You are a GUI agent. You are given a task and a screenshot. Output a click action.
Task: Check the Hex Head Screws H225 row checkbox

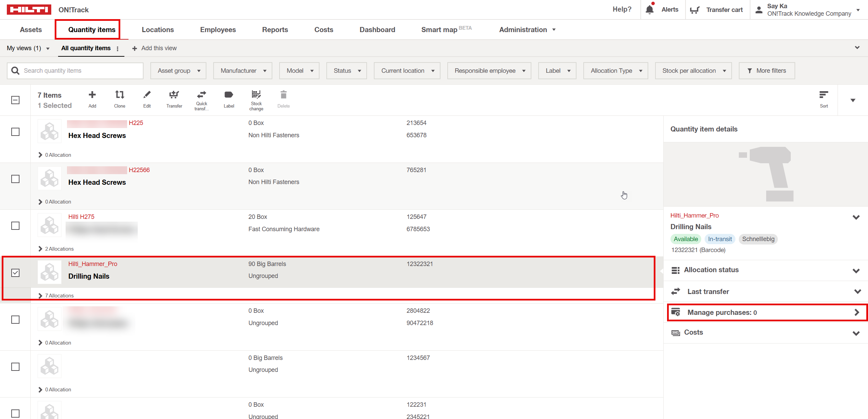click(15, 131)
